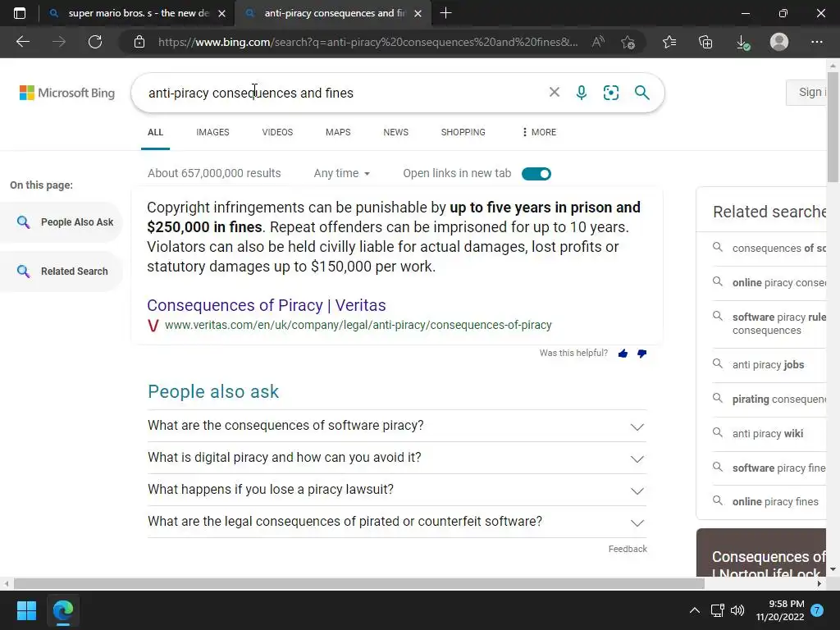Click the vertical page scrollbar thumb
The height and width of the screenshot is (630, 840).
(x=833, y=129)
